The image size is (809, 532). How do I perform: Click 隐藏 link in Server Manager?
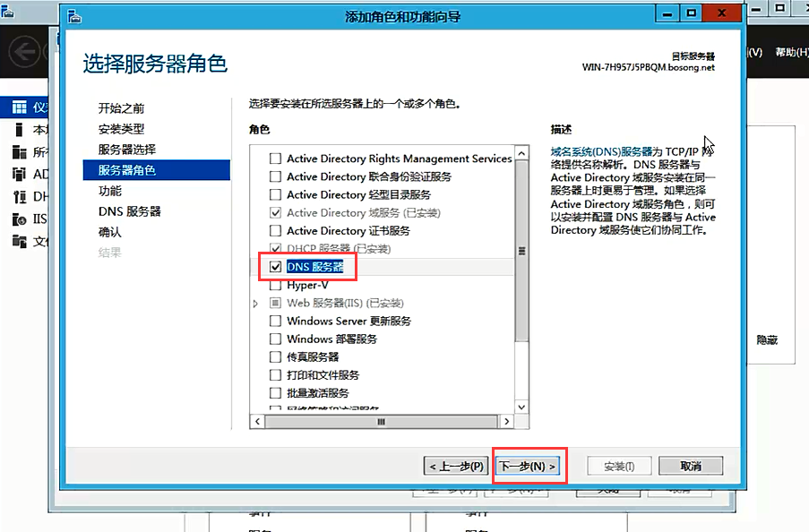(x=767, y=340)
